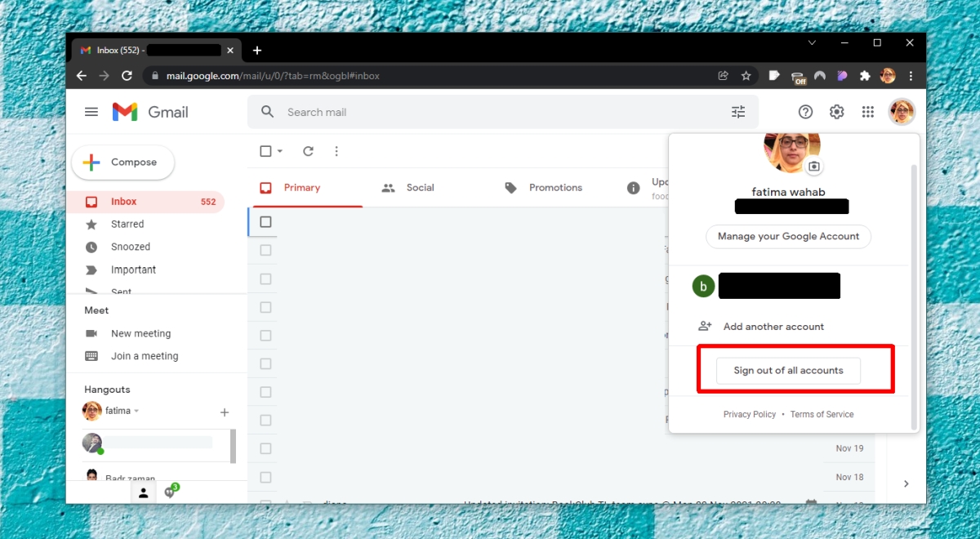Screen dimensions: 980x539
Task: Click the Support help question mark icon
Action: coord(806,112)
